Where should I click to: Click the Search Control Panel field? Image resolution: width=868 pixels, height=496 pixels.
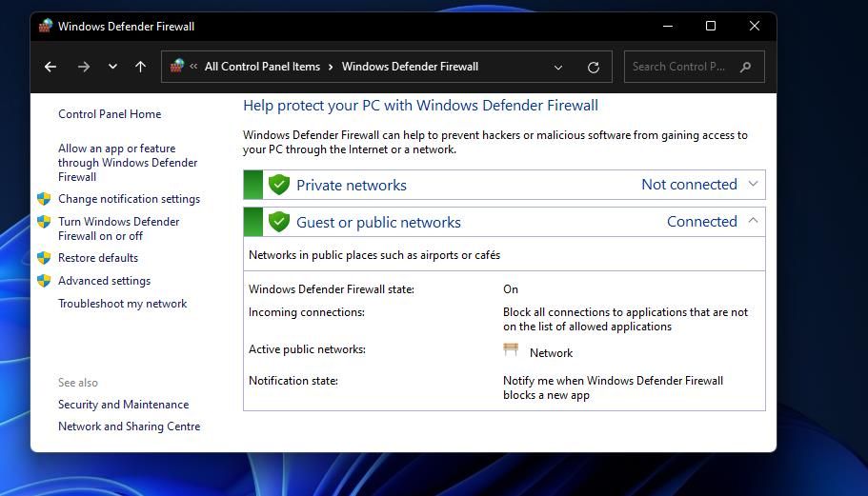click(x=681, y=67)
